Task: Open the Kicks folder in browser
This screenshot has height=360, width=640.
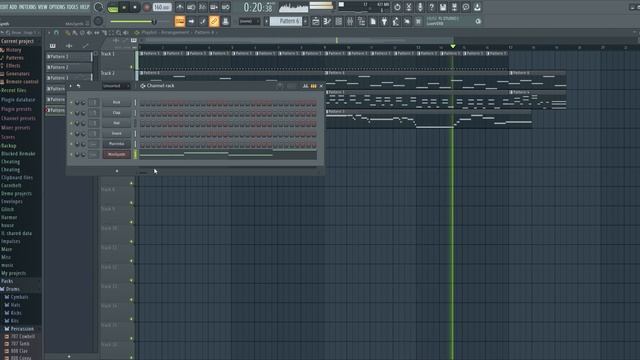Action: coord(13,313)
